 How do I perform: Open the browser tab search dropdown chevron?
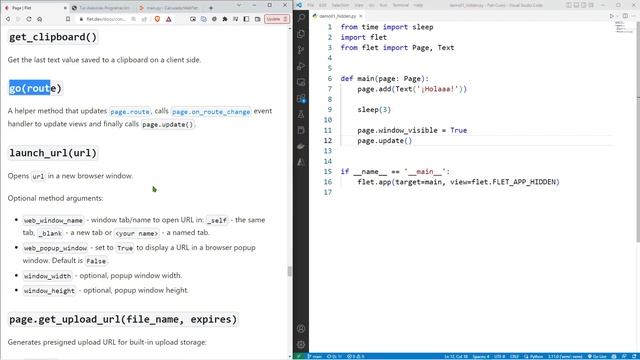pos(239,5)
